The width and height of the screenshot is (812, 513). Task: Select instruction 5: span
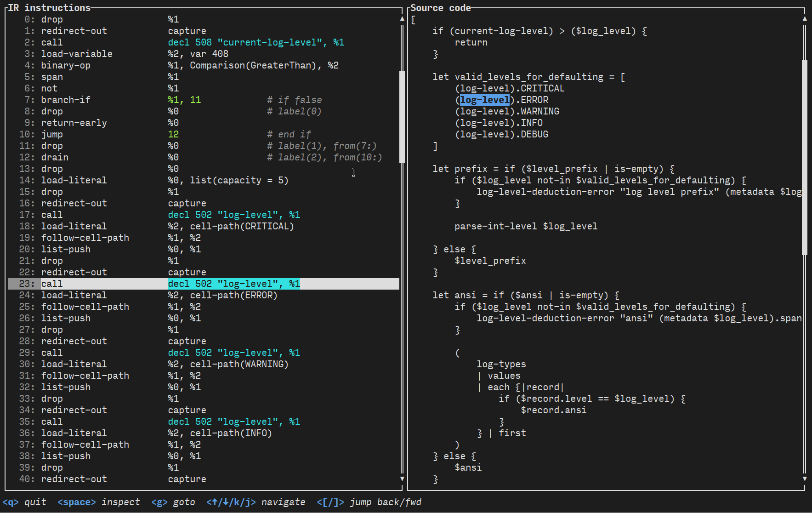tap(204, 77)
